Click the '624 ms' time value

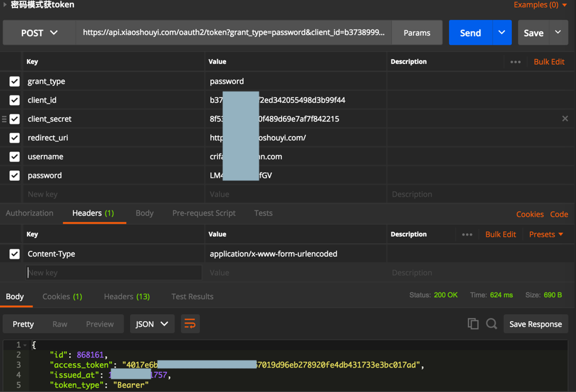click(501, 295)
